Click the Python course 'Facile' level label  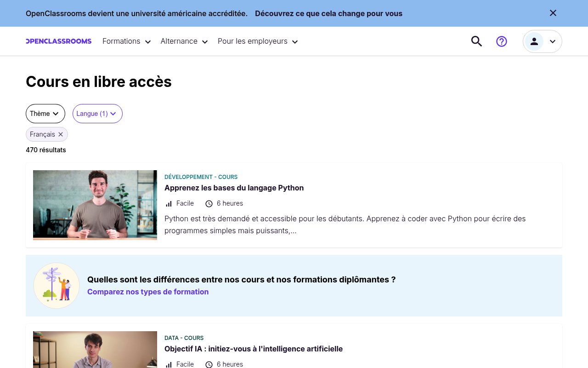pyautogui.click(x=185, y=203)
